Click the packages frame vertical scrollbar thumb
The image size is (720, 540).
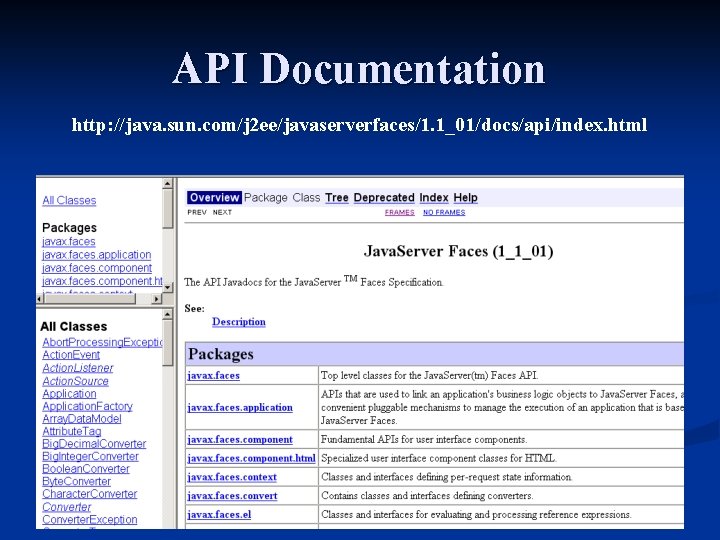pyautogui.click(x=168, y=208)
